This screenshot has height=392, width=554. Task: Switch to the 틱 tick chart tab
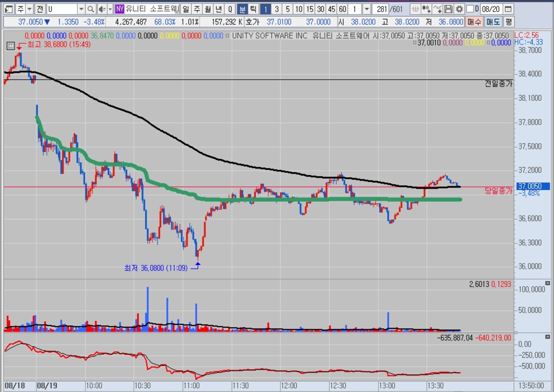[x=253, y=9]
